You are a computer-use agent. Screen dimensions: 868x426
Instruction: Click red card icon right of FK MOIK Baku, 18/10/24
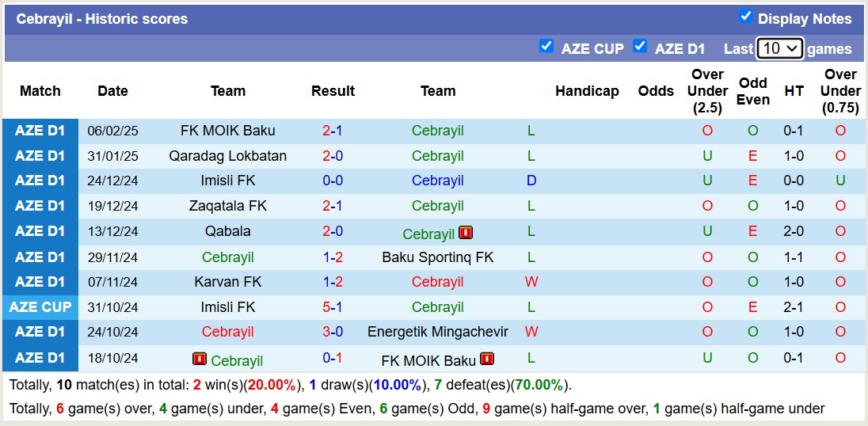pyautogui.click(x=486, y=359)
